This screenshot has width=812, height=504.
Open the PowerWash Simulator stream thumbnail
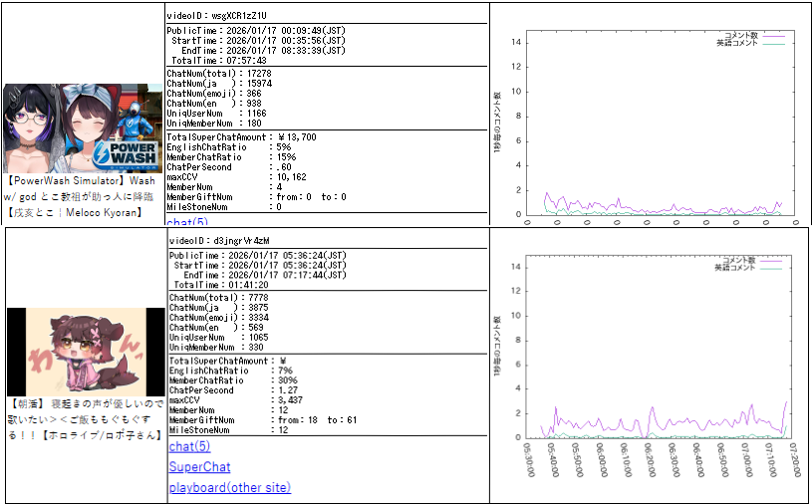83,128
